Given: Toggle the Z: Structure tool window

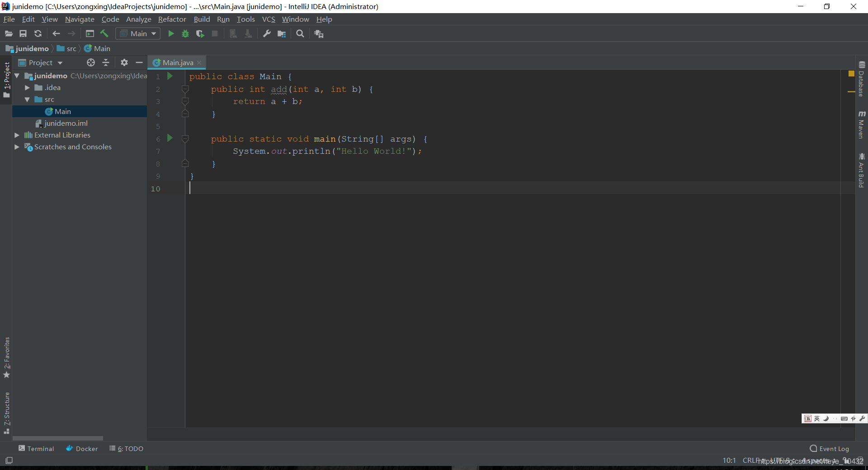Looking at the screenshot, I should pyautogui.click(x=6, y=413).
